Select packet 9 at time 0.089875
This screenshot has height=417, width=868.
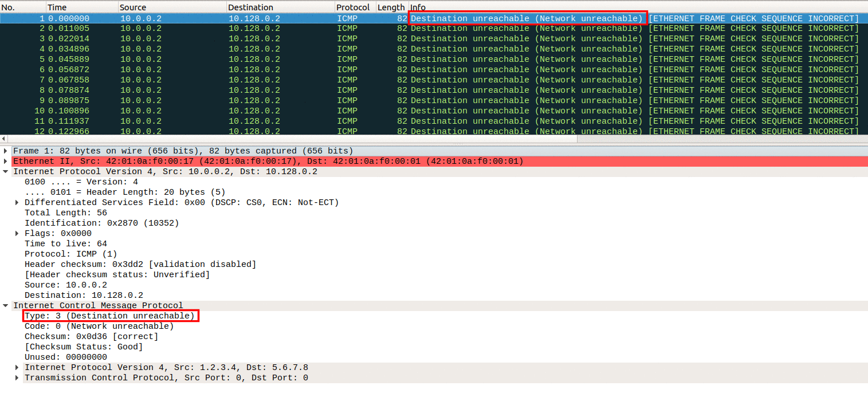click(434, 101)
